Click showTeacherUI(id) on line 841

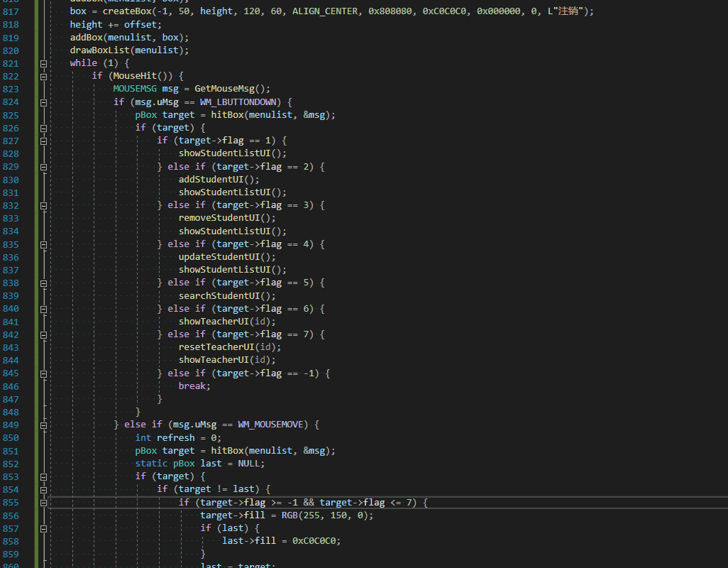click(x=226, y=322)
